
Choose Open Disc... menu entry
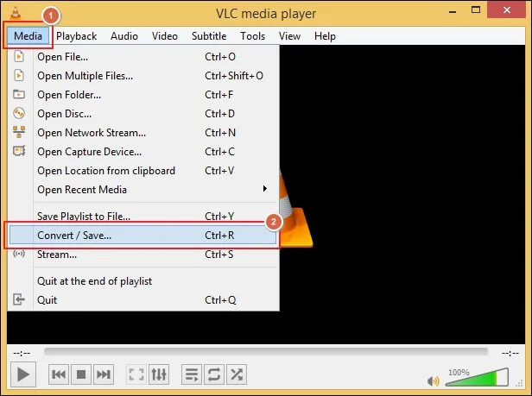pos(142,114)
